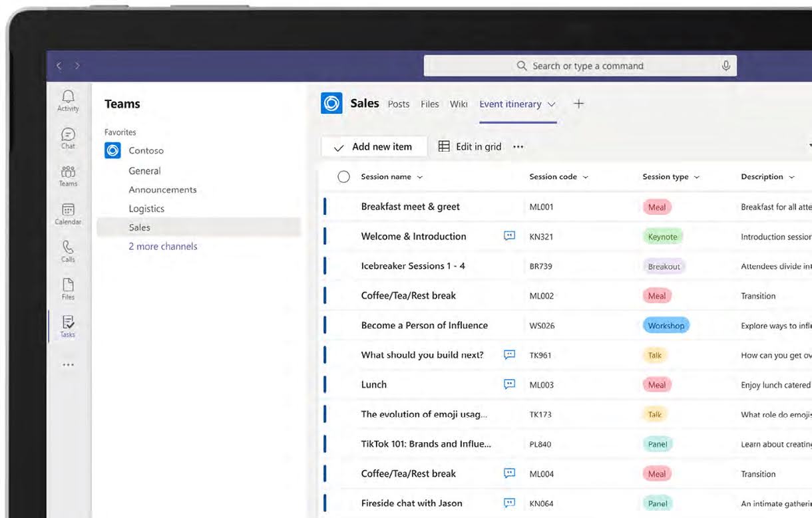Expand the Session name column dropdown
The width and height of the screenshot is (812, 518).
click(x=420, y=178)
